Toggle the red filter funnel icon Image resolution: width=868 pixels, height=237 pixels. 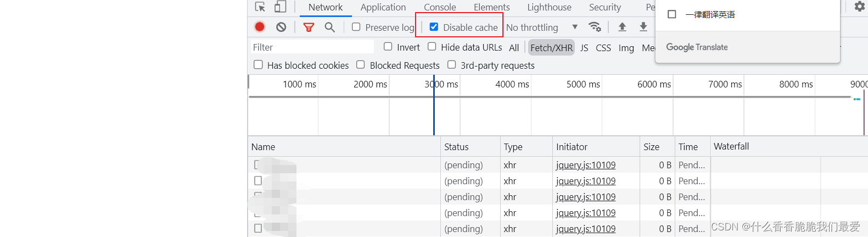tap(309, 27)
